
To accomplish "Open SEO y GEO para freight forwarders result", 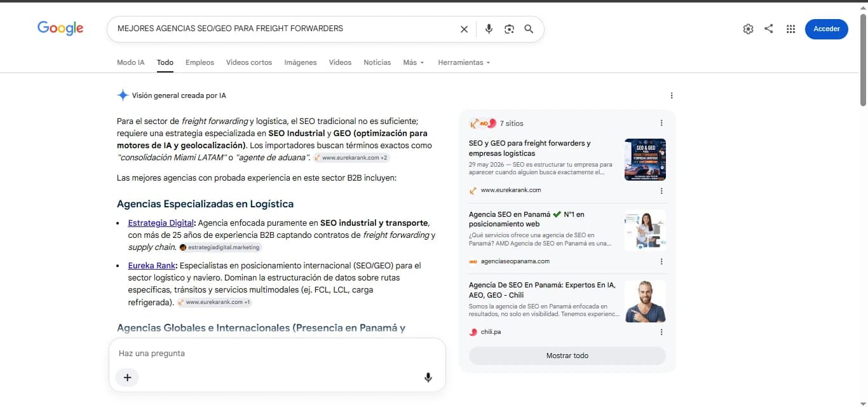I will click(530, 148).
